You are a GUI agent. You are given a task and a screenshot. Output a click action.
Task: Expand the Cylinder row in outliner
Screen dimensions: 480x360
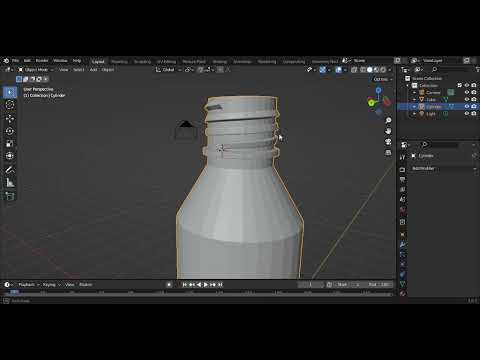414,106
